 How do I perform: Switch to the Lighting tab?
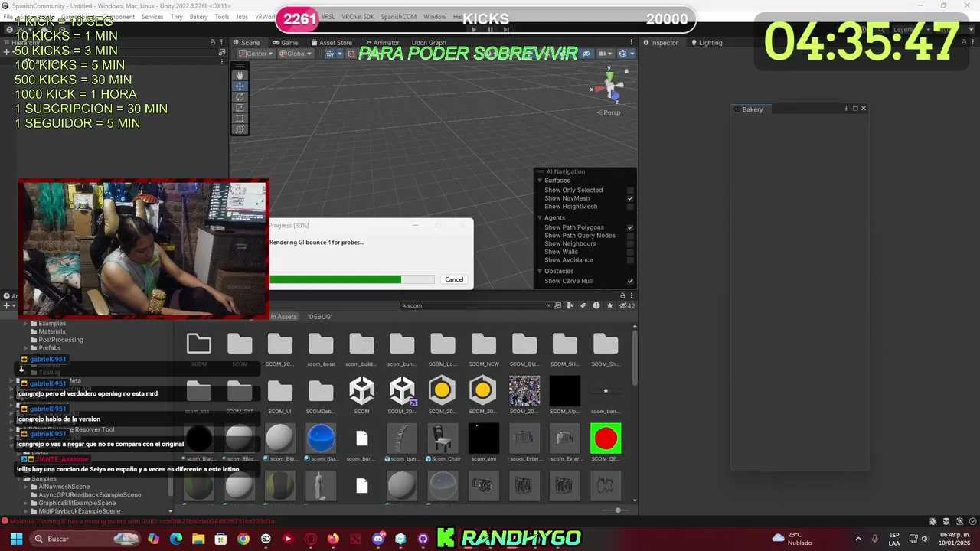coord(707,43)
